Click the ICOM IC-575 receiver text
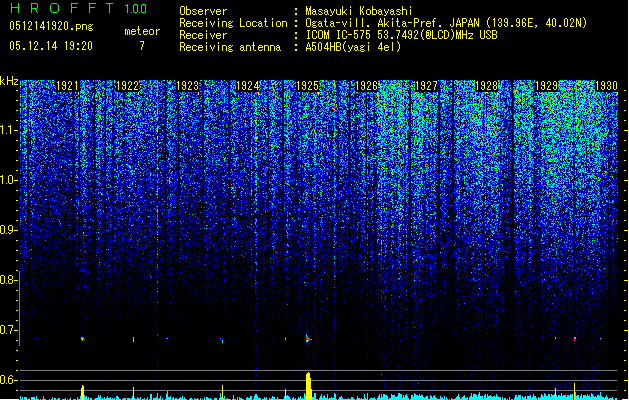The image size is (629, 400). click(x=401, y=35)
